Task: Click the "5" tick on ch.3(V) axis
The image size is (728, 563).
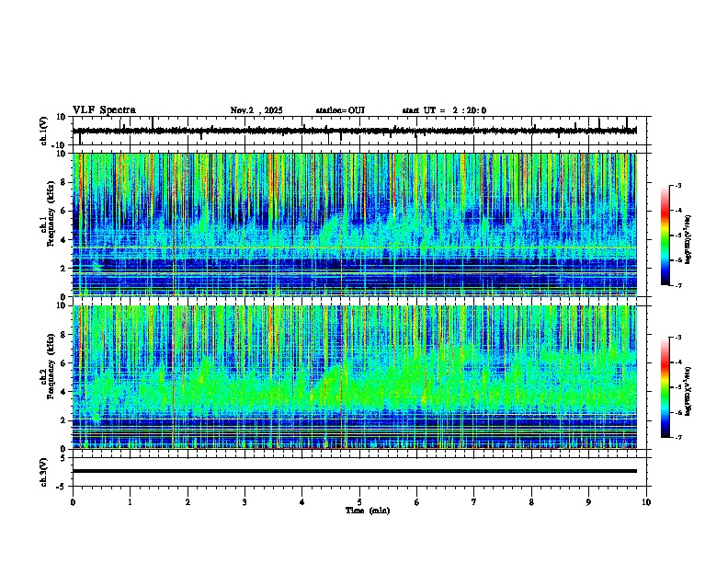Action: point(63,457)
